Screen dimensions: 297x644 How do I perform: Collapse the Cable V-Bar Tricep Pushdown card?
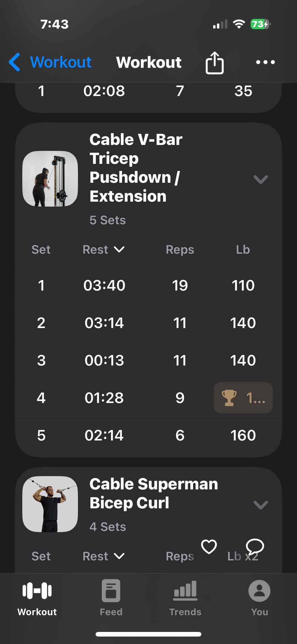click(260, 179)
